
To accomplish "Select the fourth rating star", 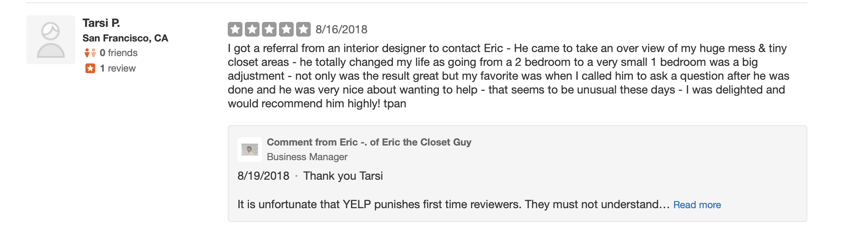I will 286,29.
